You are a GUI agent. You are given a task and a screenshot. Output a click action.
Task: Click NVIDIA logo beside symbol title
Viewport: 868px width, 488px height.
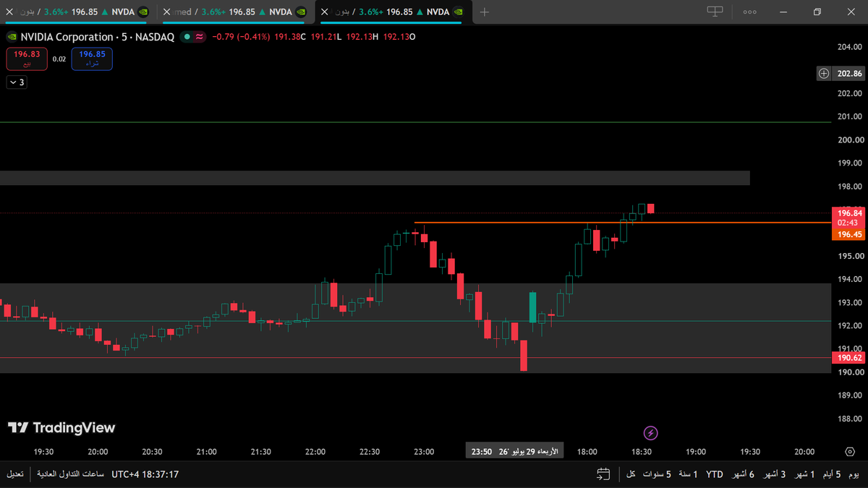(12, 37)
